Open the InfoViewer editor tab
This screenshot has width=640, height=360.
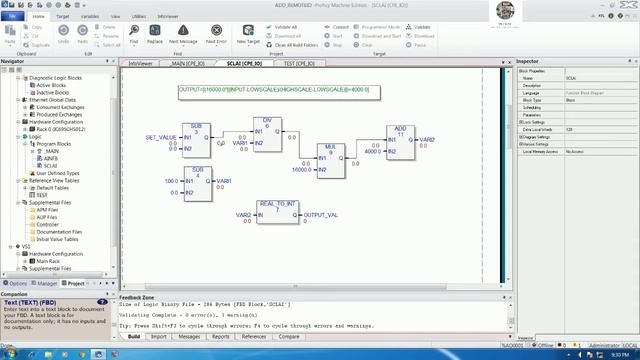coord(140,63)
